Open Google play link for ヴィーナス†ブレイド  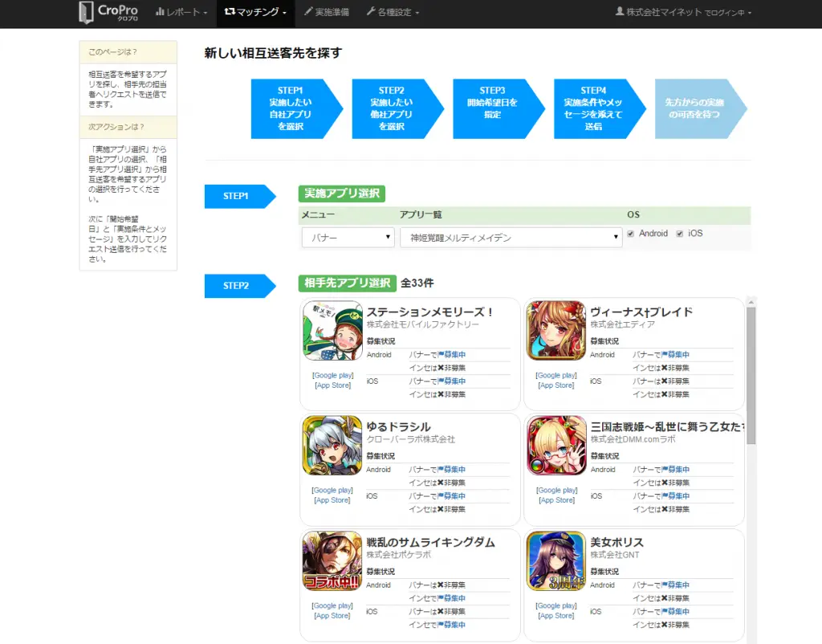pos(556,376)
